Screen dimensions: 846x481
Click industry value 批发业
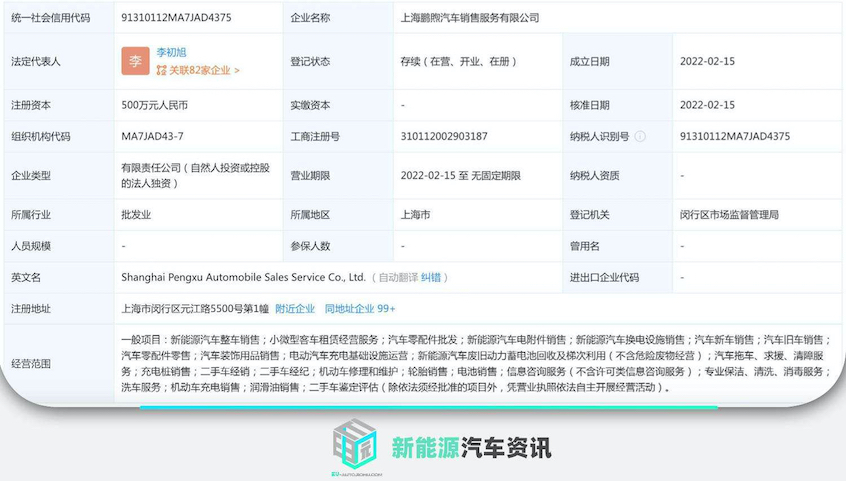[136, 215]
